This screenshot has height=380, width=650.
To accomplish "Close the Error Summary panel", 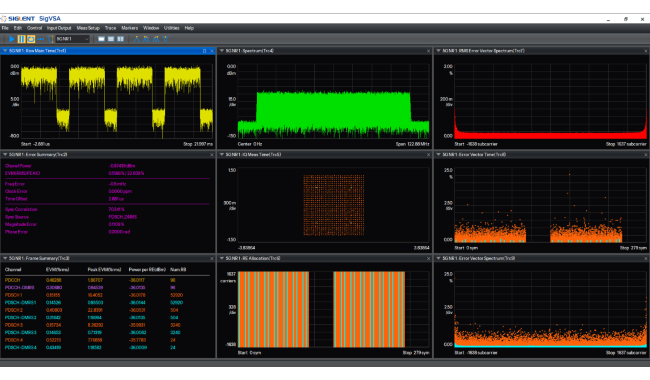I will (212, 155).
